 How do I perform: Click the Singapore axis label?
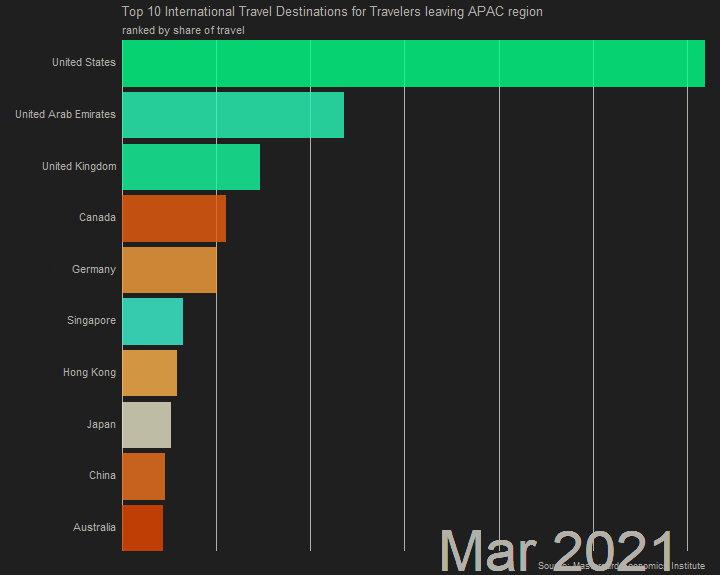point(91,321)
